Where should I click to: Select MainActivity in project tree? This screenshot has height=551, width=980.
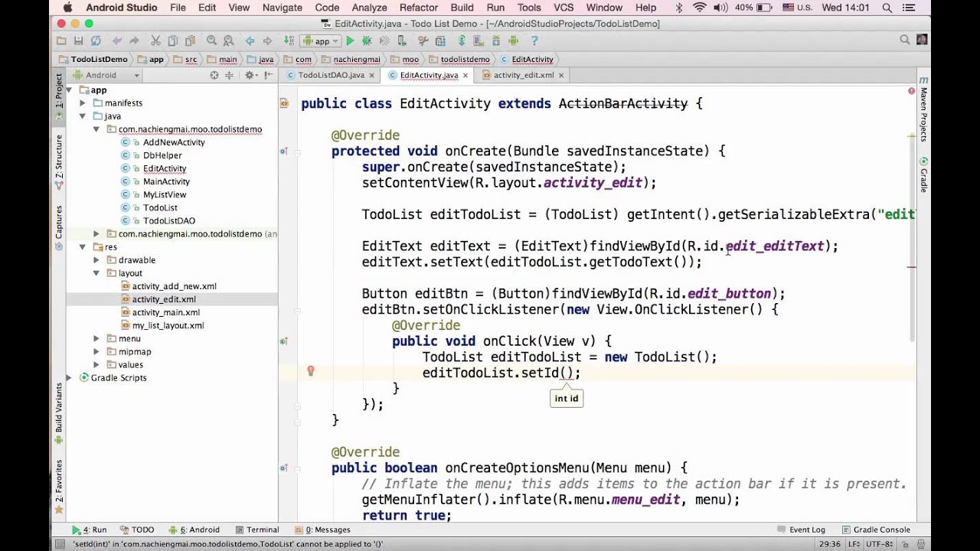[166, 181]
